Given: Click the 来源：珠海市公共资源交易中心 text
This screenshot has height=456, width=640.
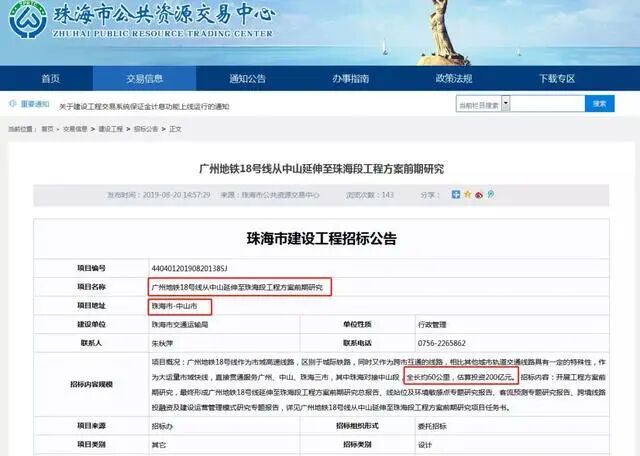Looking at the screenshot, I should [x=270, y=195].
